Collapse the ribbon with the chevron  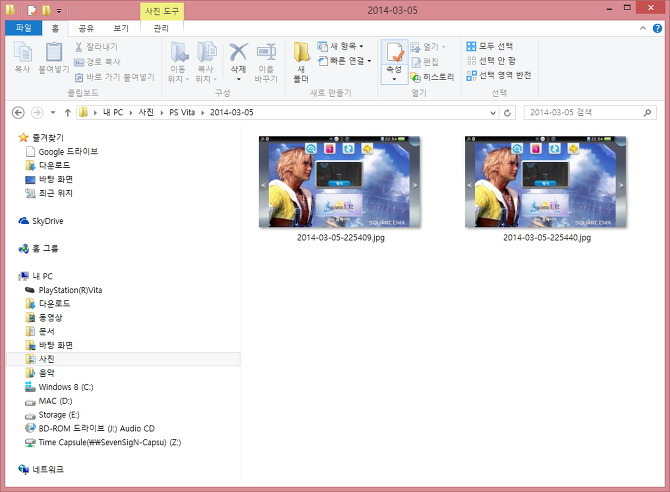coord(643,28)
